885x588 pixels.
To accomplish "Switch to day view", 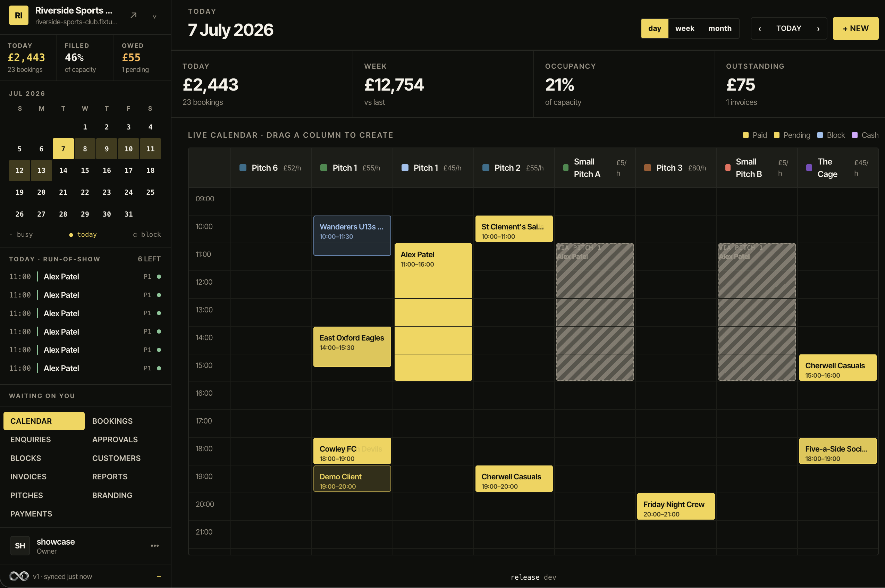I will coord(655,28).
